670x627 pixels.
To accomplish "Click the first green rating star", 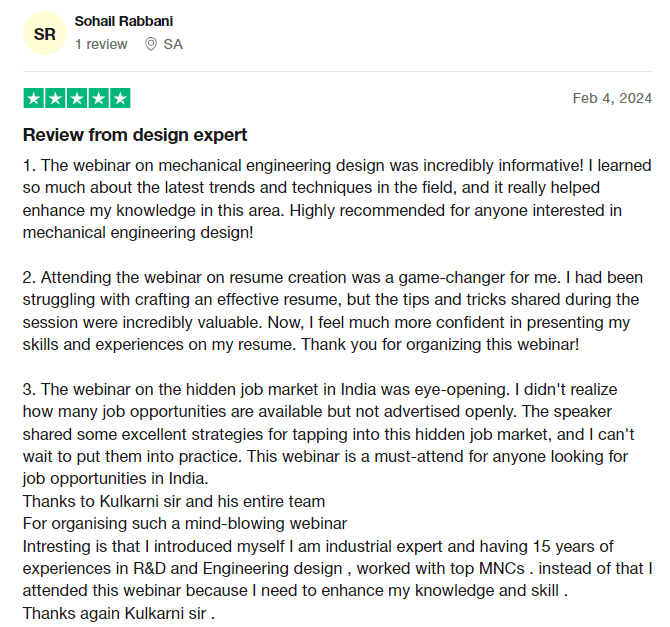I will pos(33,98).
